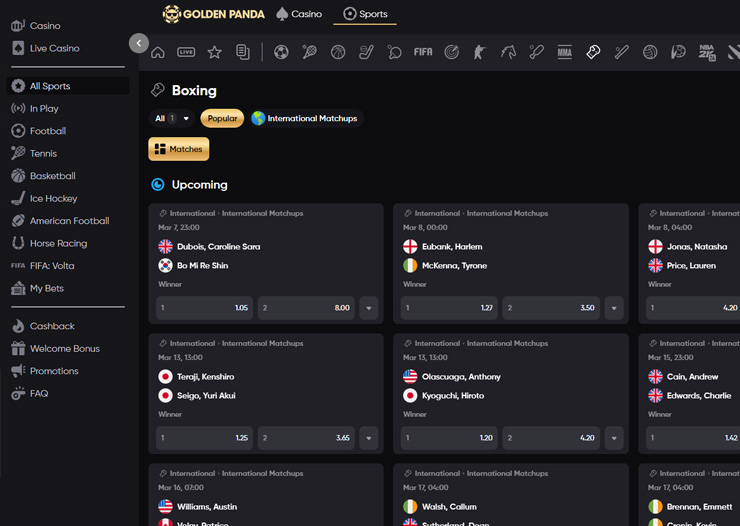Open the Welcome Bonus link

tap(64, 349)
